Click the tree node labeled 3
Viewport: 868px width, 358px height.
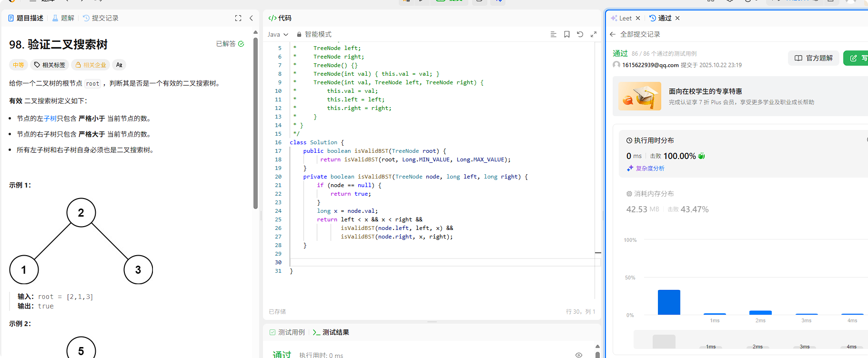coord(138,270)
